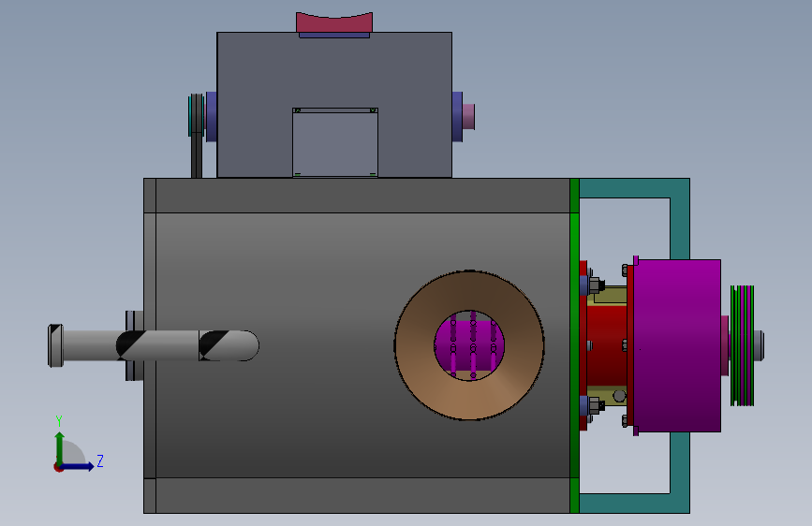Viewport: 812px width, 526px height.
Task: Click the "Z" axis label
Action: click(100, 460)
